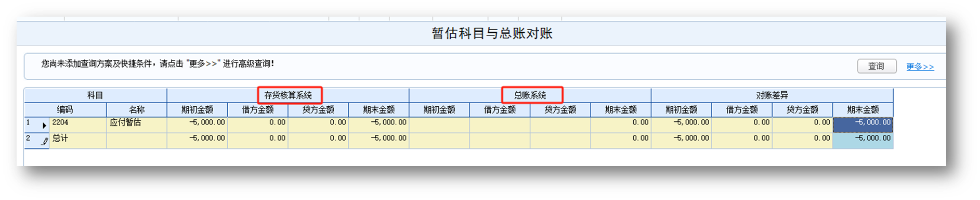Select 2204 row 对账差异 贷方金额 cell
Screen dimensions: 980x200
click(802, 125)
